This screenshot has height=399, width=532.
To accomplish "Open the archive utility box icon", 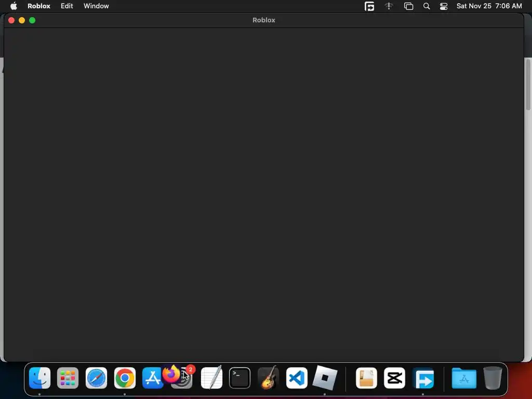I will click(x=366, y=378).
